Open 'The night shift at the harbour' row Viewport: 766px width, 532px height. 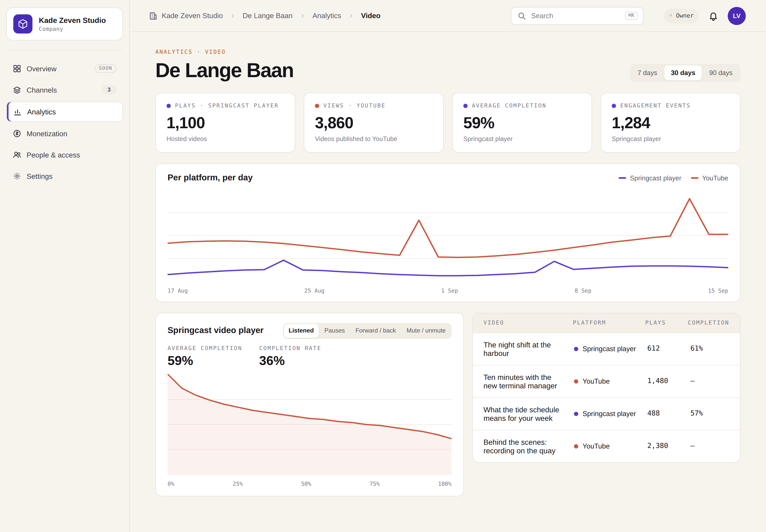coord(606,349)
